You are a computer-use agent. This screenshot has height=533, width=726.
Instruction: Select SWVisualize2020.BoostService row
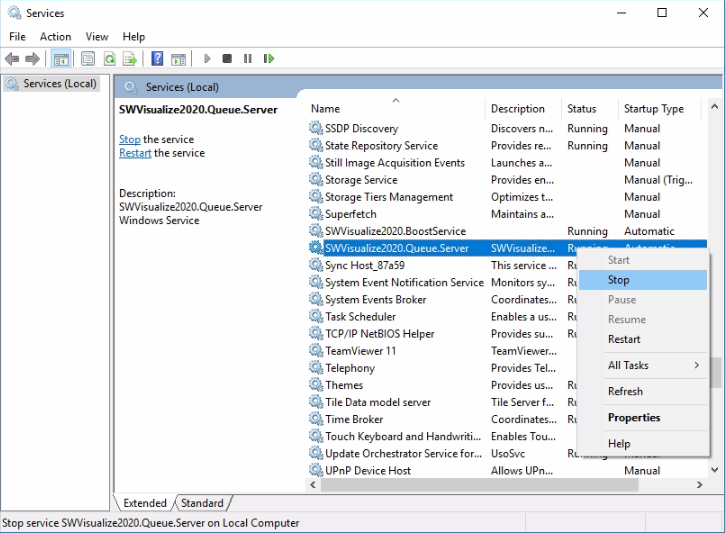click(x=507, y=231)
